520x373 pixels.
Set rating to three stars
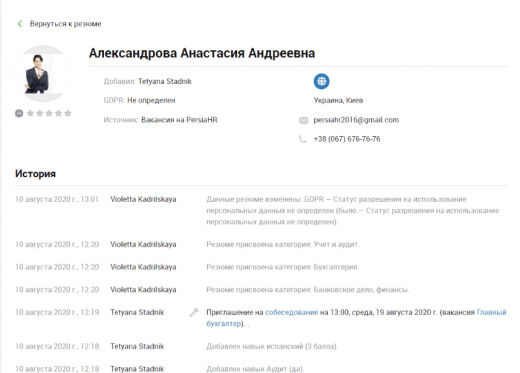click(x=49, y=113)
